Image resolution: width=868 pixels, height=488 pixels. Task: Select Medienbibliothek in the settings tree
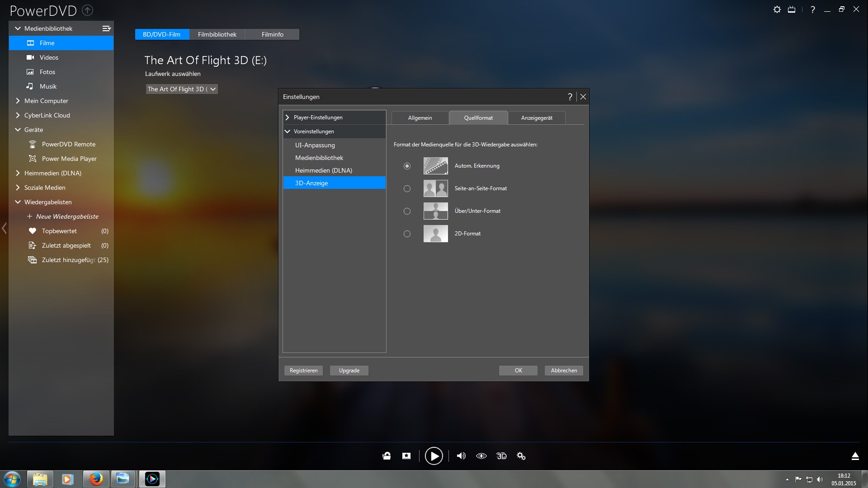tap(319, 158)
